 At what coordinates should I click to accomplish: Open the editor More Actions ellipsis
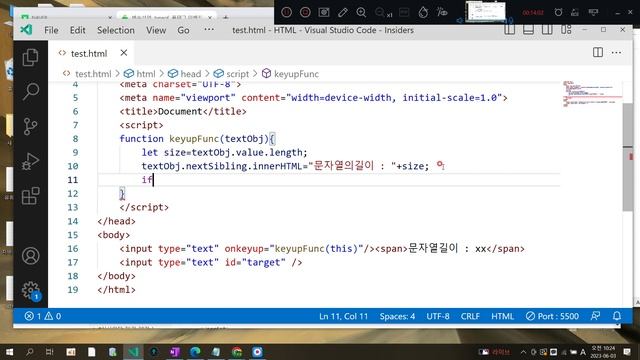point(616,52)
